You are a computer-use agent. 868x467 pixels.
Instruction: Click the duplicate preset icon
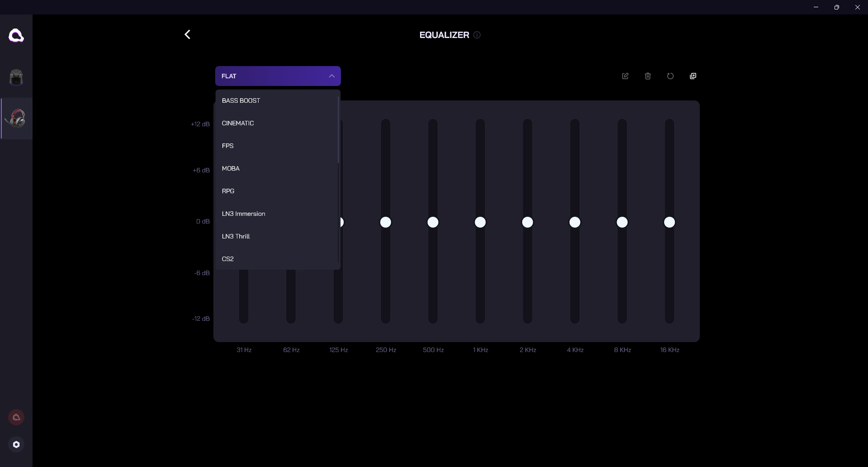pos(693,76)
